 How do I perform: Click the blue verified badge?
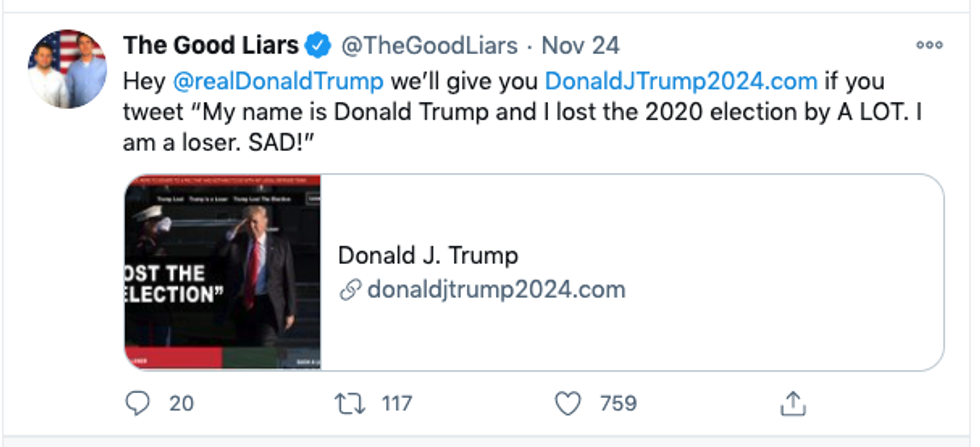(x=319, y=45)
